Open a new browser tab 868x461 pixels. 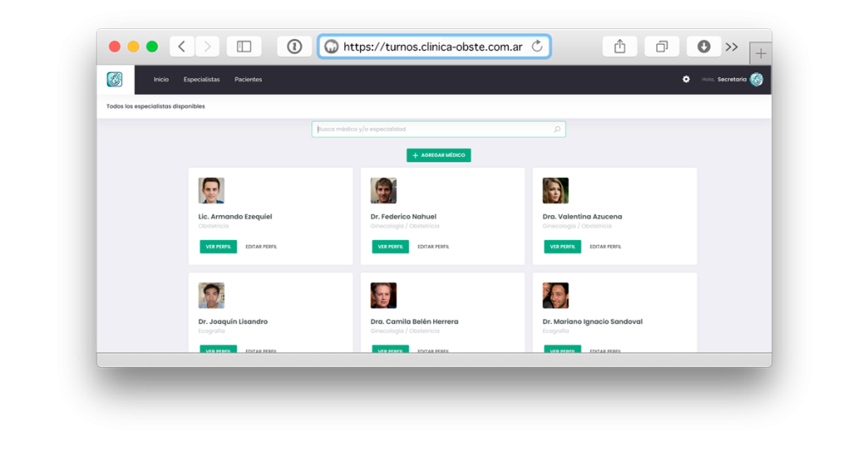tap(760, 53)
